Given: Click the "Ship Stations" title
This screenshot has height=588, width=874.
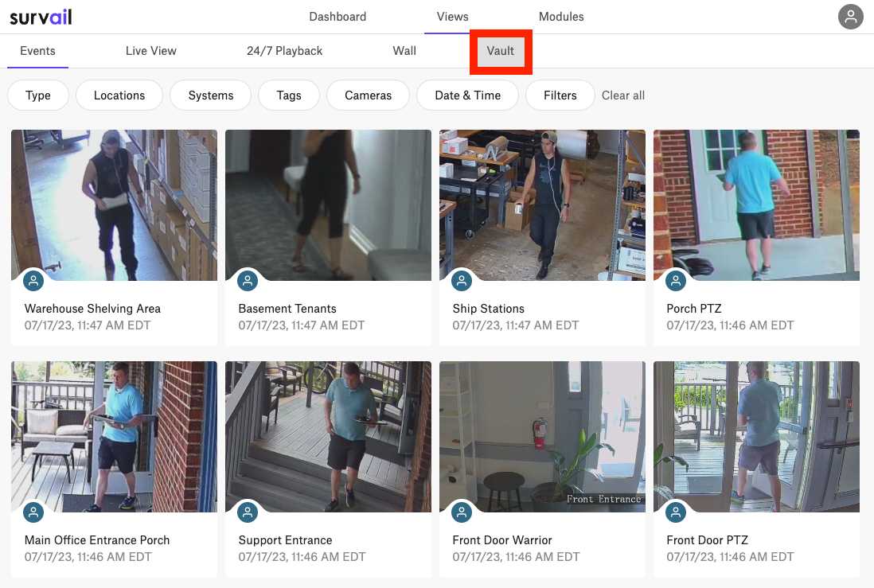Looking at the screenshot, I should (x=488, y=309).
